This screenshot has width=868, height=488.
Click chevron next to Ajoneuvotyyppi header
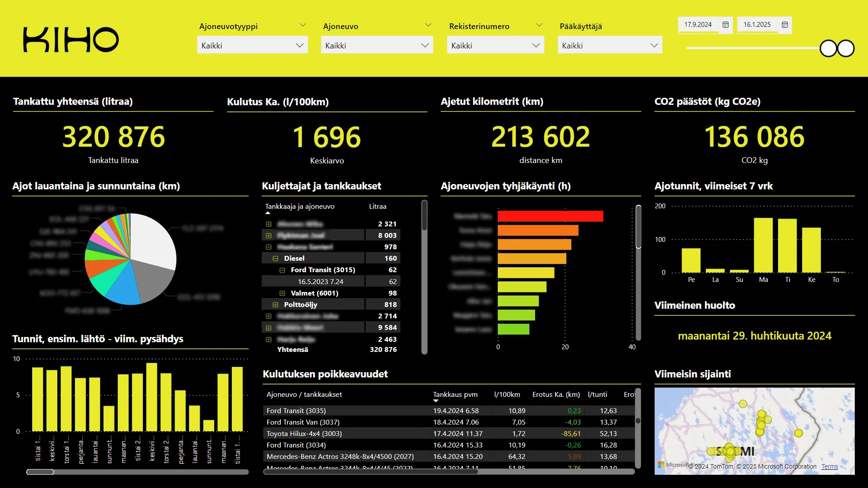click(303, 25)
